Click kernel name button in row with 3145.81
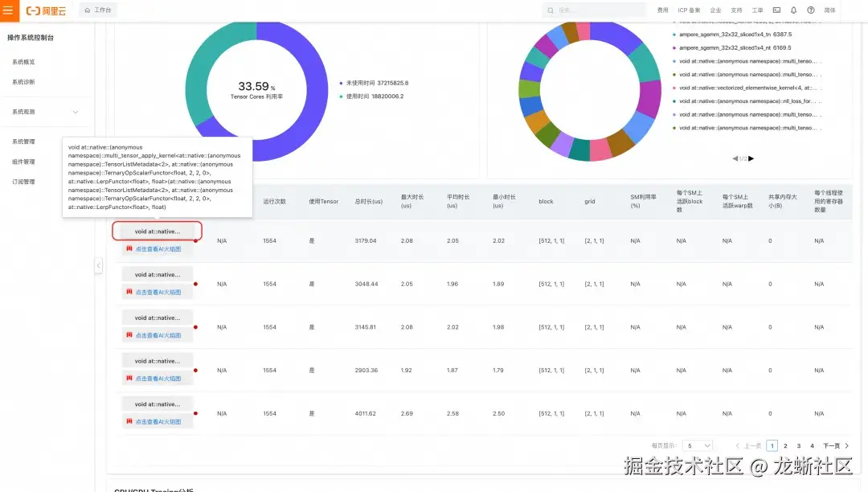Image resolution: width=868 pixels, height=492 pixels. (x=158, y=318)
